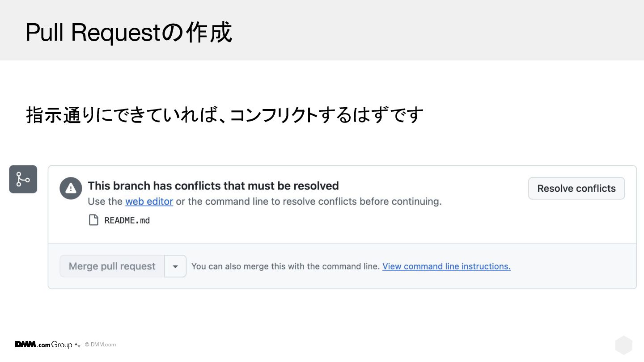Click the Merge pull request button

[112, 266]
